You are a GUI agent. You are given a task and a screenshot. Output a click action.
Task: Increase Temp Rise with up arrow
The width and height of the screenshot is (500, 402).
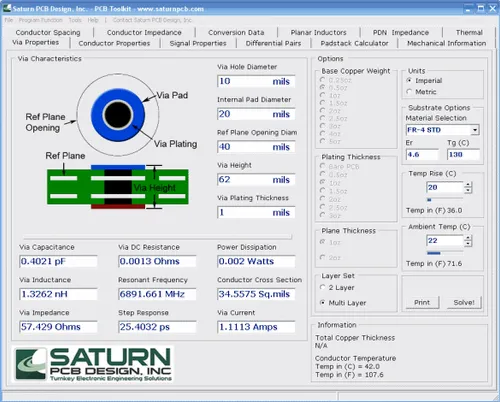coord(468,185)
